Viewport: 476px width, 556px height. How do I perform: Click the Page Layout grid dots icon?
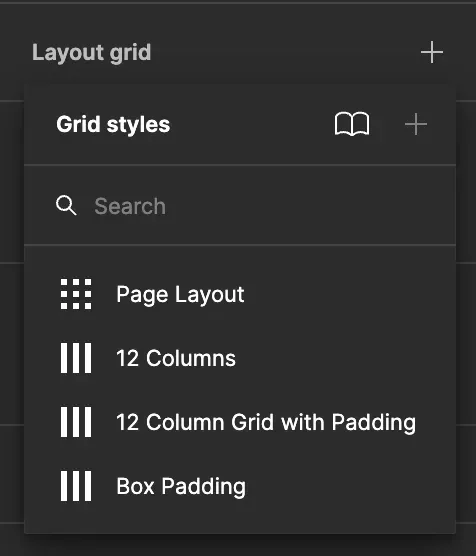coord(76,294)
